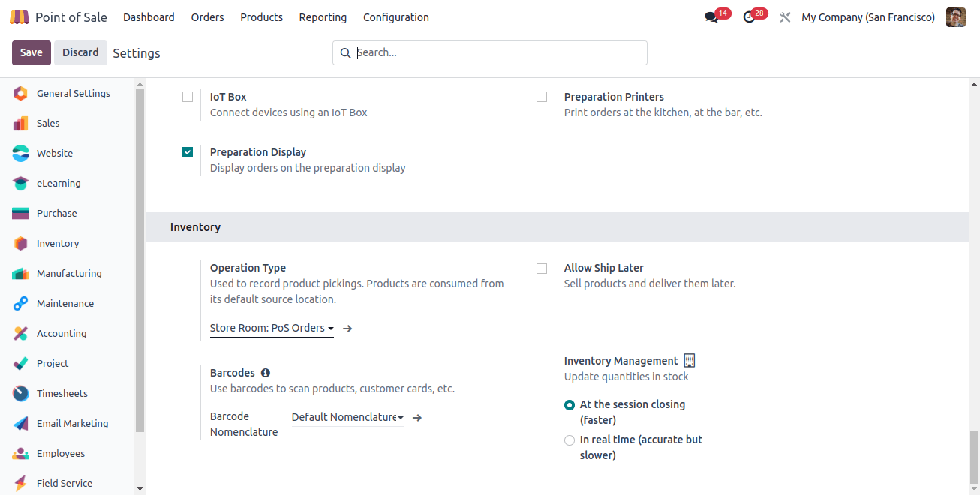Image resolution: width=980 pixels, height=495 pixels.
Task: Click the Timesheets sidebar icon
Action: [21, 394]
